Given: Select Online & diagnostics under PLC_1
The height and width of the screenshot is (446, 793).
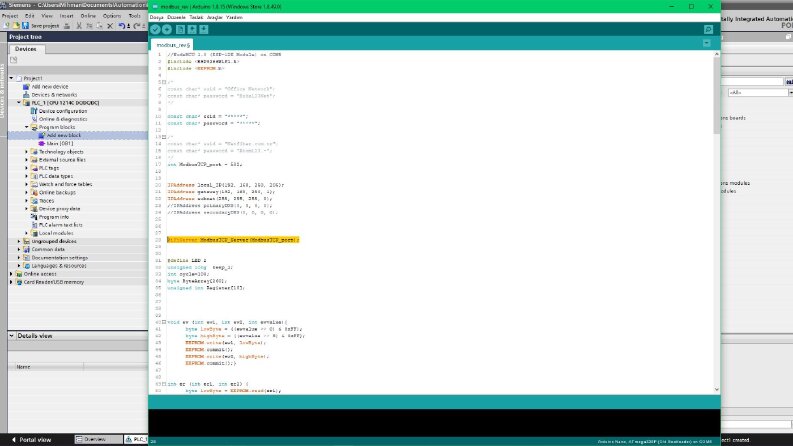Looking at the screenshot, I should (63, 119).
